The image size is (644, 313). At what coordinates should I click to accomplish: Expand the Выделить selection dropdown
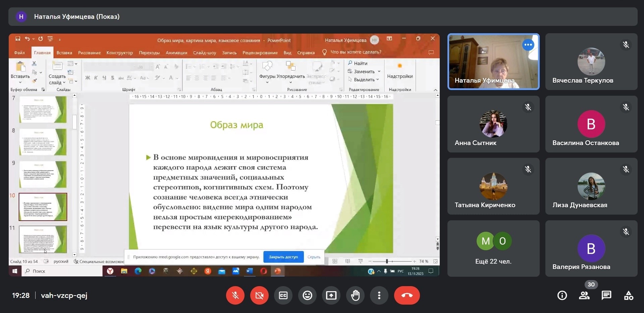pos(377,80)
